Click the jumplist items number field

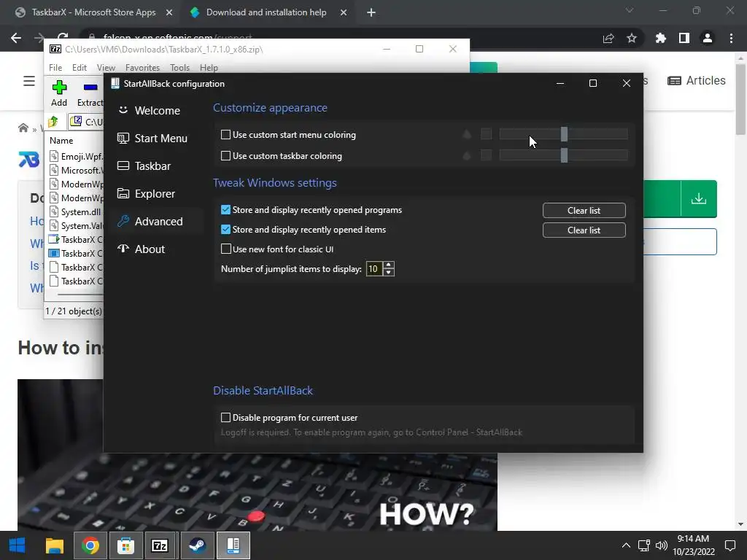(373, 268)
